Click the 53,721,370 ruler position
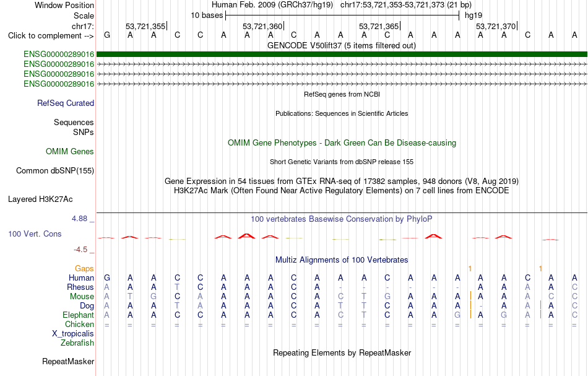Viewport: 588px width, 376px height. 496,26
